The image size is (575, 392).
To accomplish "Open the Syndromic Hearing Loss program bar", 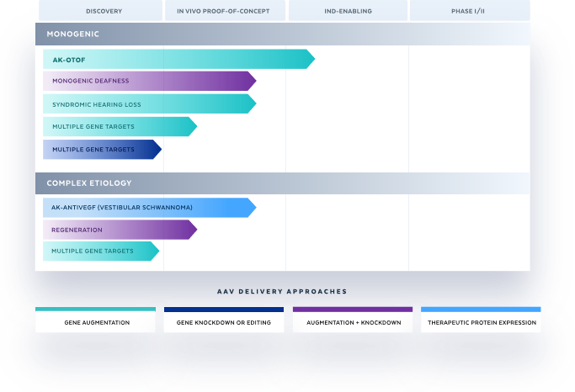I will (x=149, y=104).
